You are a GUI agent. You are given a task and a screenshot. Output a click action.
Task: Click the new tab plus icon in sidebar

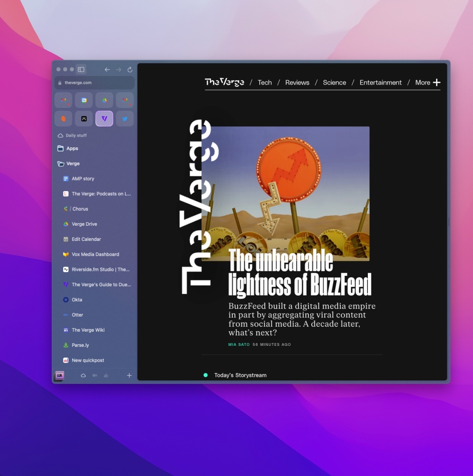click(x=129, y=376)
